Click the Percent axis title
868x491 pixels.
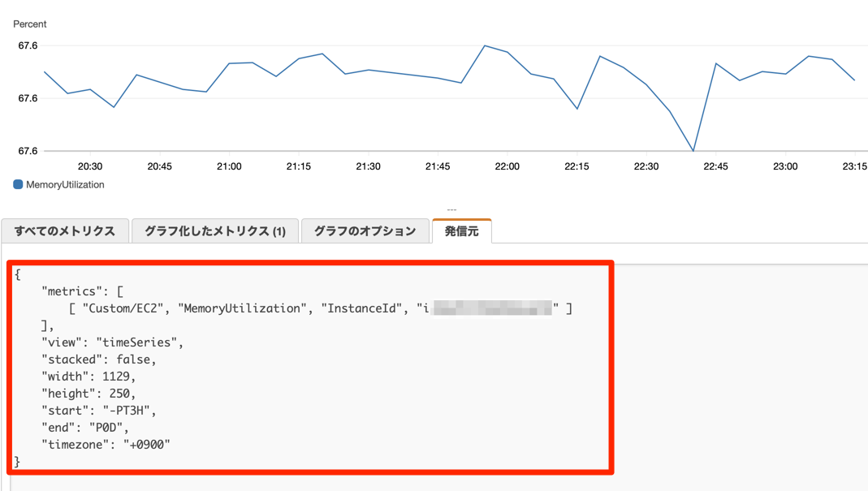(30, 24)
